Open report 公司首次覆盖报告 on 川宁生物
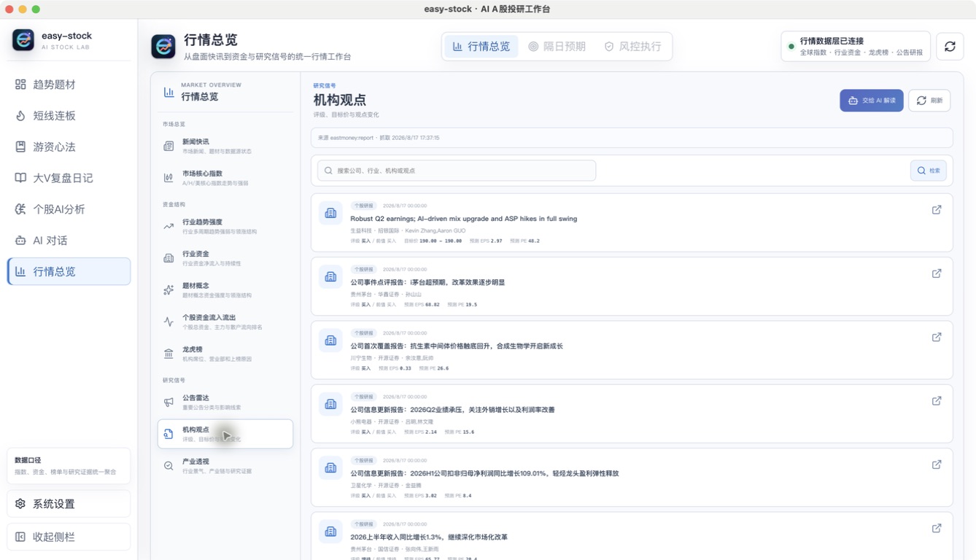 632,350
